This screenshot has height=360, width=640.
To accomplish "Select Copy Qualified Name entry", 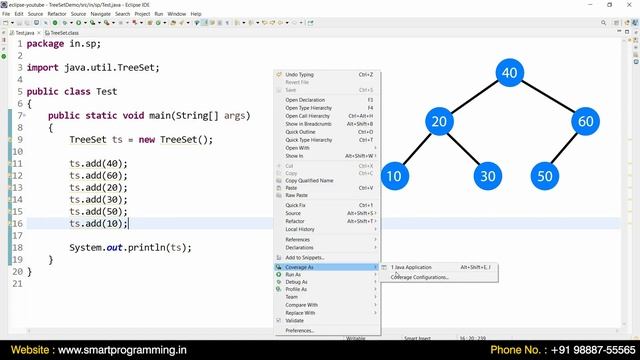I will tap(327, 180).
